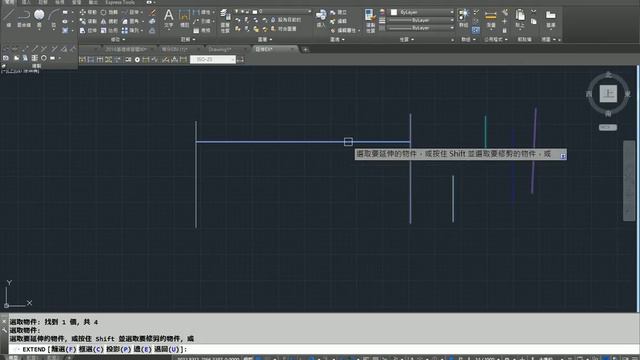Open Layer Properties manager
This screenshot has height=360, width=640.
pos(225,20)
